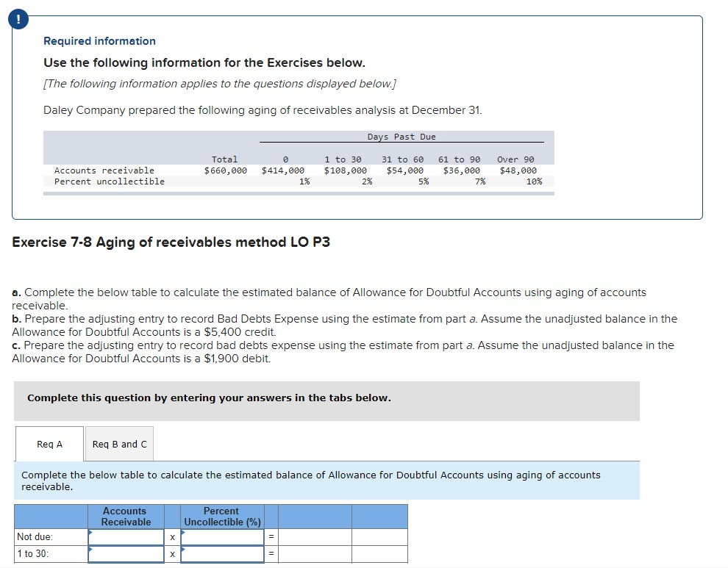Click the "Total" column header
728x568 pixels.
tap(224, 159)
